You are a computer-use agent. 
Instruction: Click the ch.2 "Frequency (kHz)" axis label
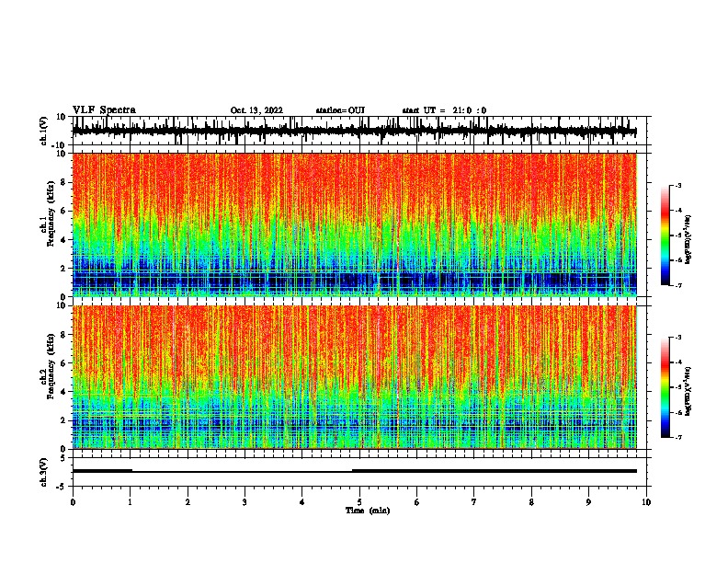click(x=51, y=366)
